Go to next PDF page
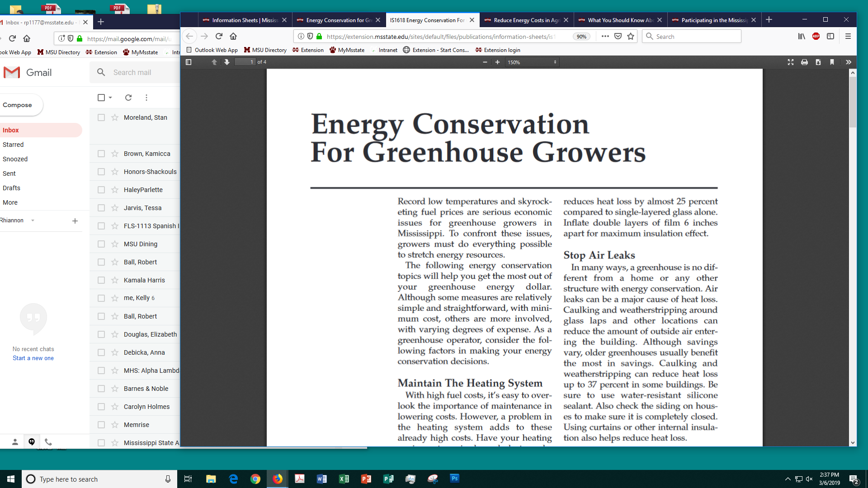 [x=227, y=62]
